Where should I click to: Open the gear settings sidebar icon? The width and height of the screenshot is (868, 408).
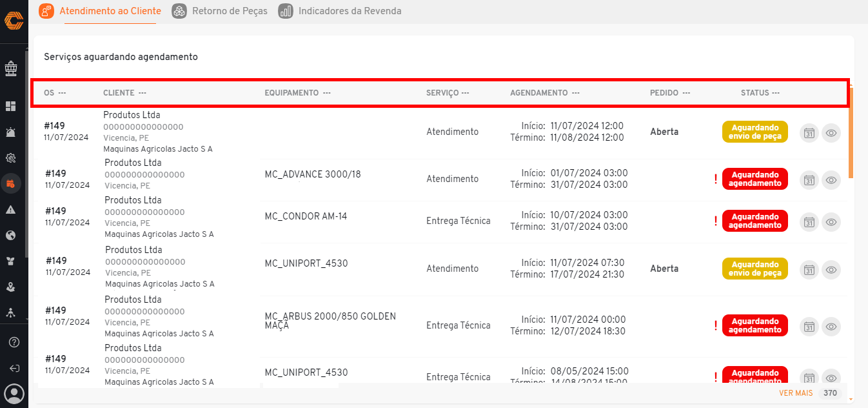[11, 158]
